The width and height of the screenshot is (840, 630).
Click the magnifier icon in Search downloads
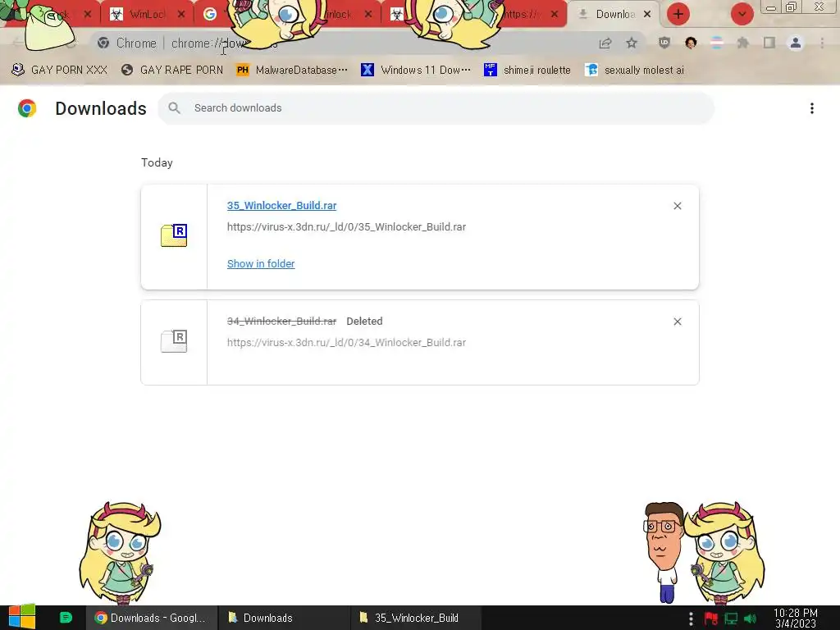click(174, 108)
